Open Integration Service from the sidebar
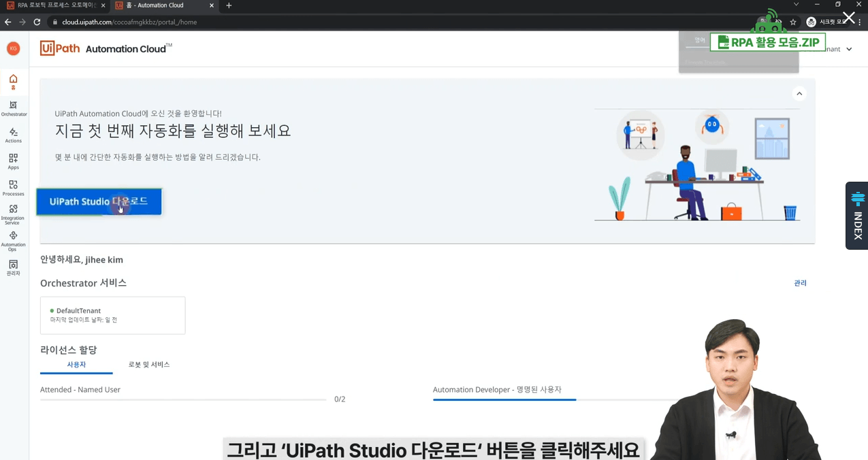The image size is (868, 460). point(13,214)
